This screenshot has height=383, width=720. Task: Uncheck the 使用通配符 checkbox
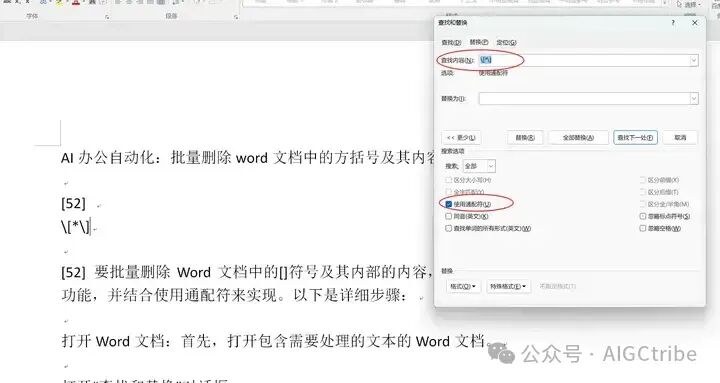449,204
